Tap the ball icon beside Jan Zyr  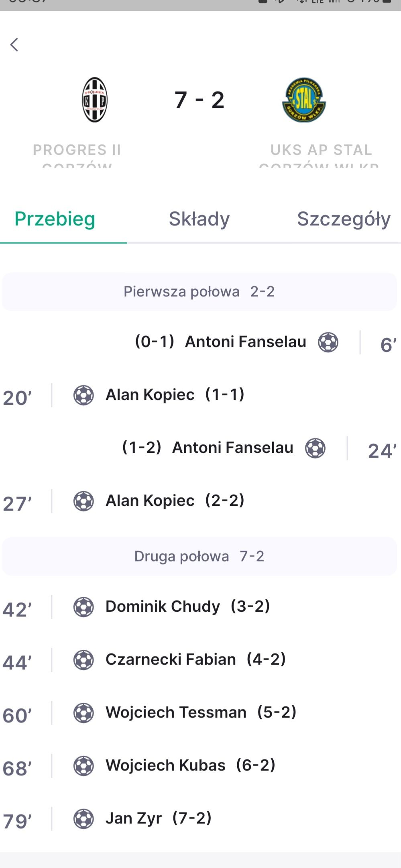(83, 819)
